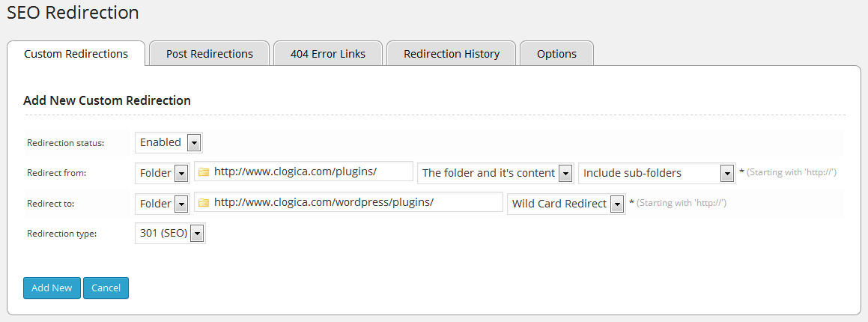This screenshot has height=322, width=868.
Task: Click the Cancel button
Action: point(106,288)
